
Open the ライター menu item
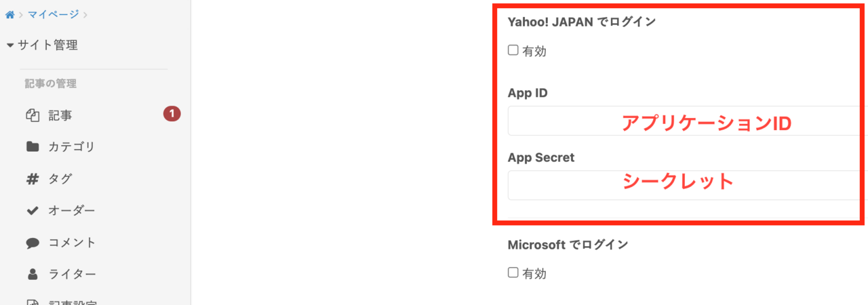point(71,274)
